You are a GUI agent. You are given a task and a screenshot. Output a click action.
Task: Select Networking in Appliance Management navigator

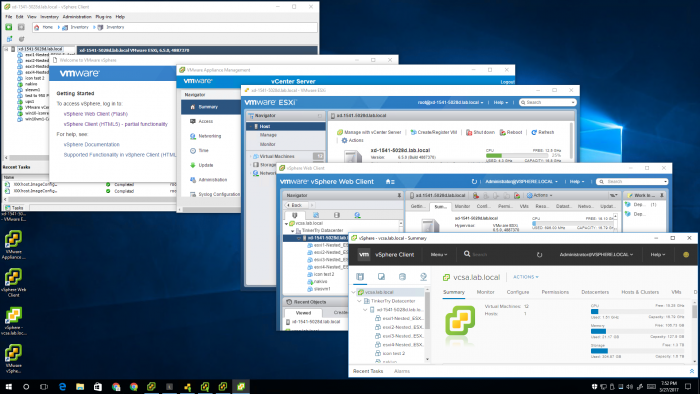click(209, 136)
